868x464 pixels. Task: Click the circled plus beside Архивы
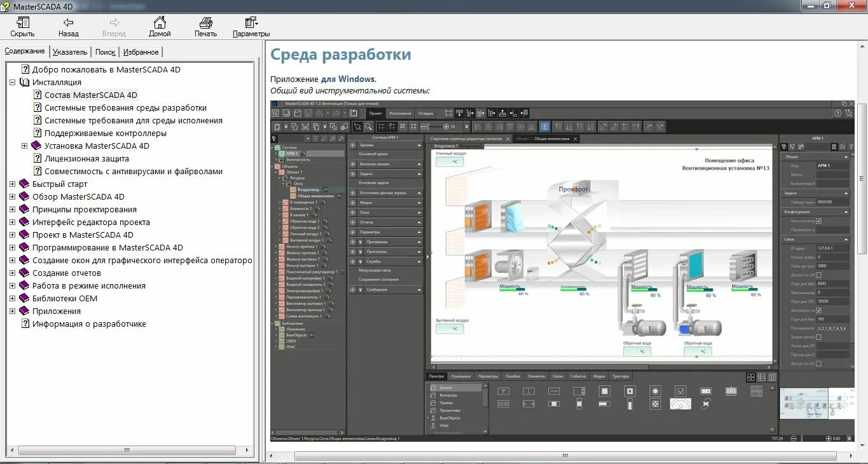[x=354, y=145]
